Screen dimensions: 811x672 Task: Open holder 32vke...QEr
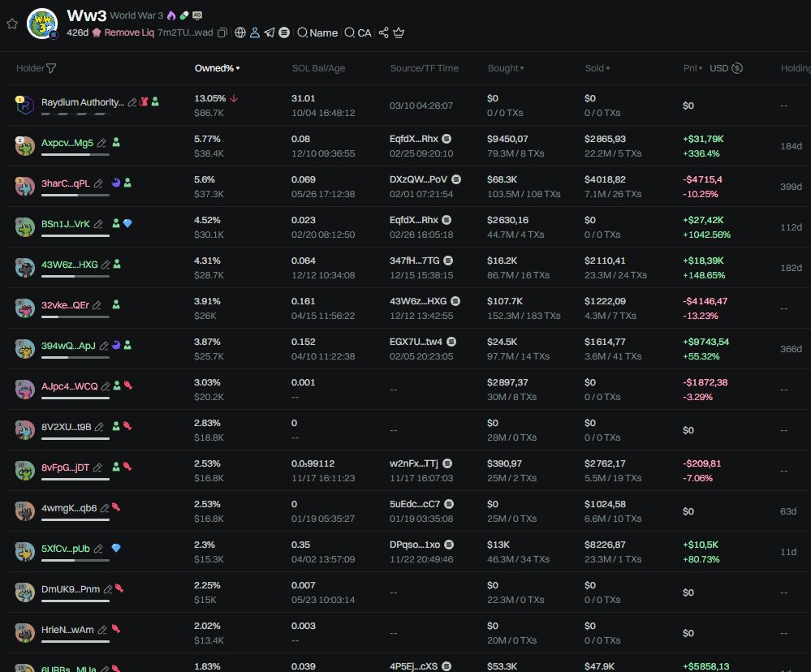coord(65,305)
